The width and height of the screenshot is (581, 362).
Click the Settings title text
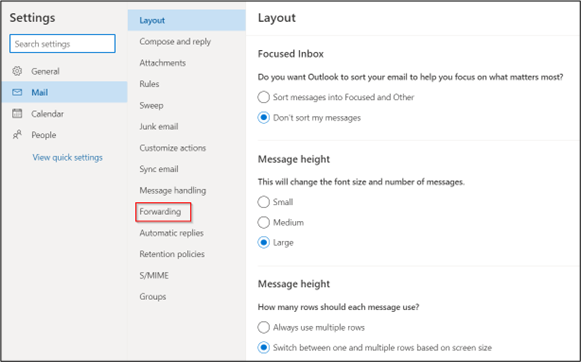(x=32, y=17)
